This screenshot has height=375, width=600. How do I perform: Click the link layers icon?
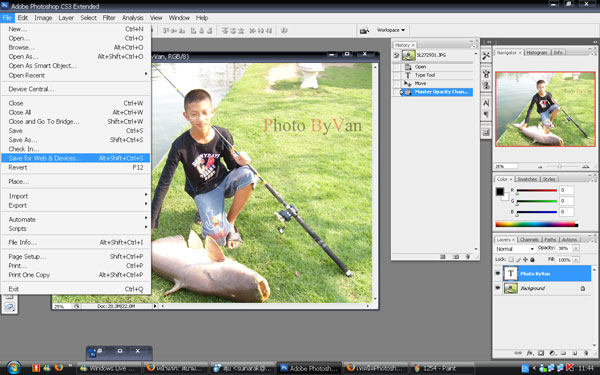tap(518, 353)
